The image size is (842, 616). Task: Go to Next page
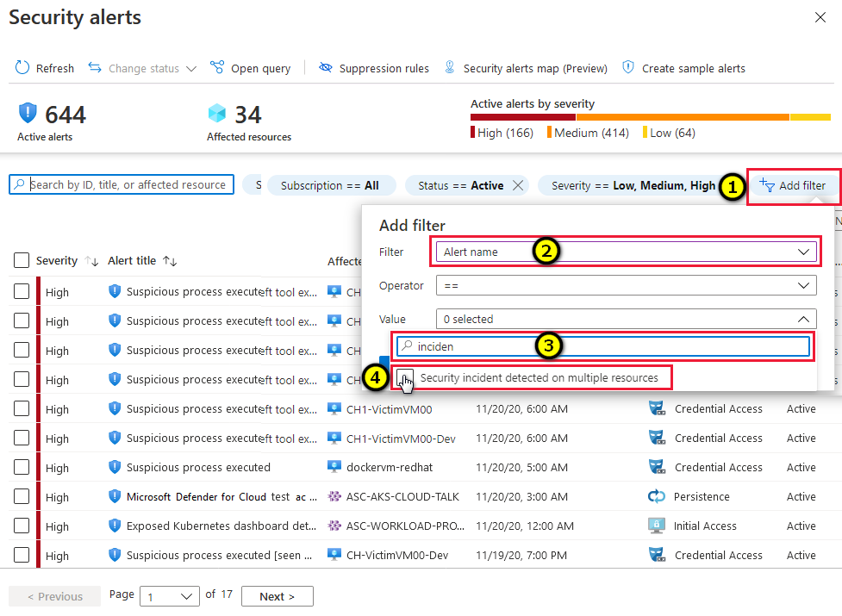tap(278, 596)
